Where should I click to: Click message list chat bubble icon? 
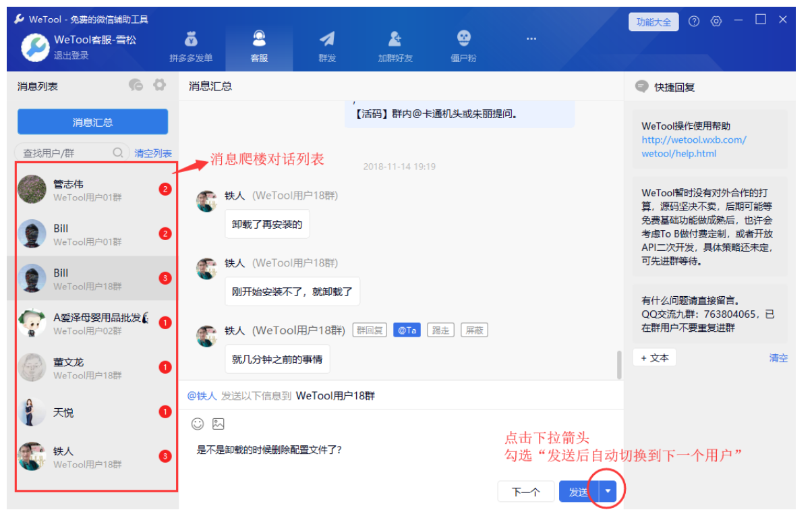[x=136, y=85]
